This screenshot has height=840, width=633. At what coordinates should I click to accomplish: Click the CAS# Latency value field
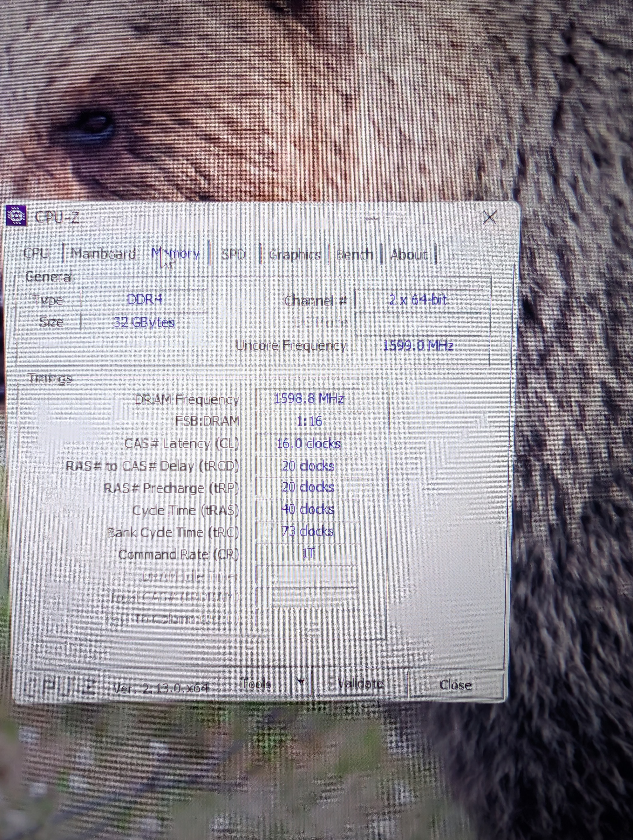(308, 443)
